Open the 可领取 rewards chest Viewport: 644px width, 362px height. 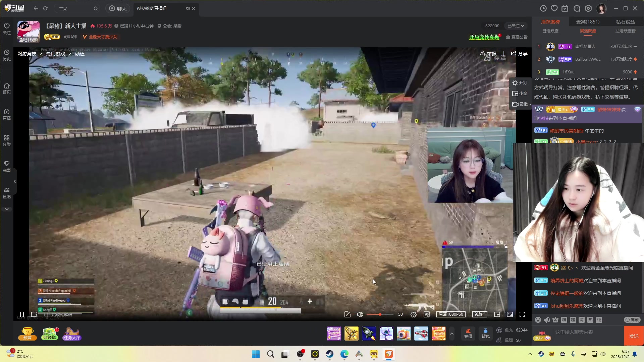50,334
